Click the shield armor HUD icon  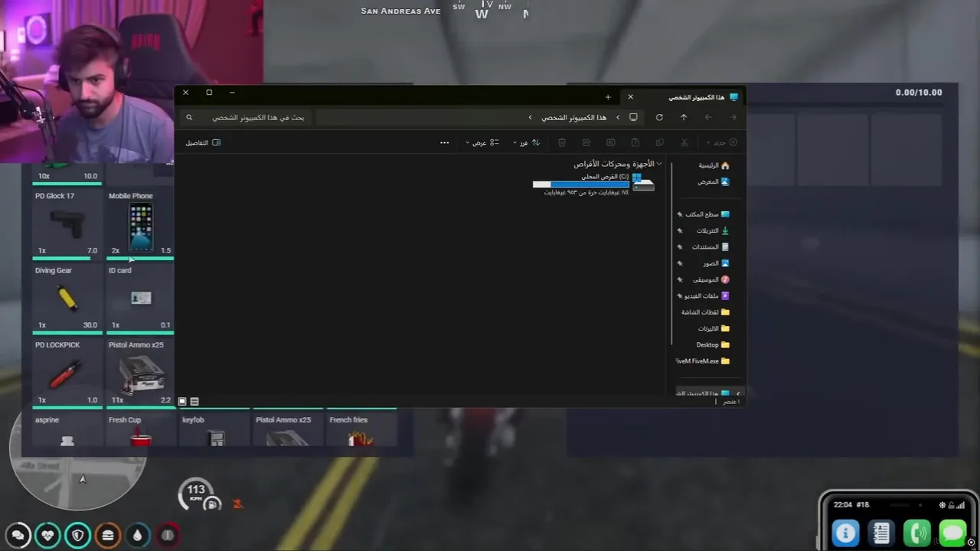pos(77,535)
